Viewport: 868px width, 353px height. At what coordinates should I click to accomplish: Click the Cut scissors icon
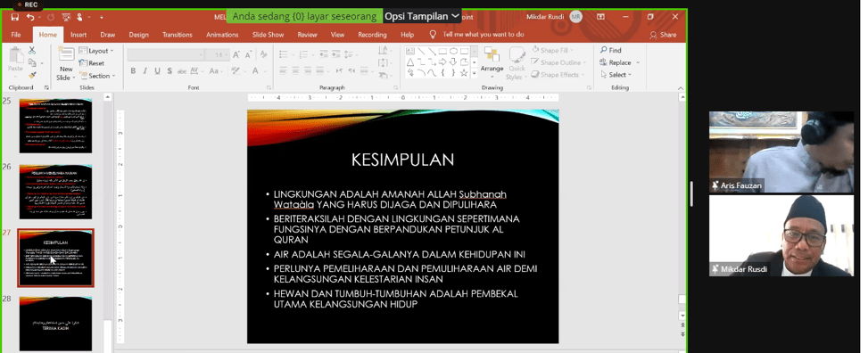tap(32, 50)
